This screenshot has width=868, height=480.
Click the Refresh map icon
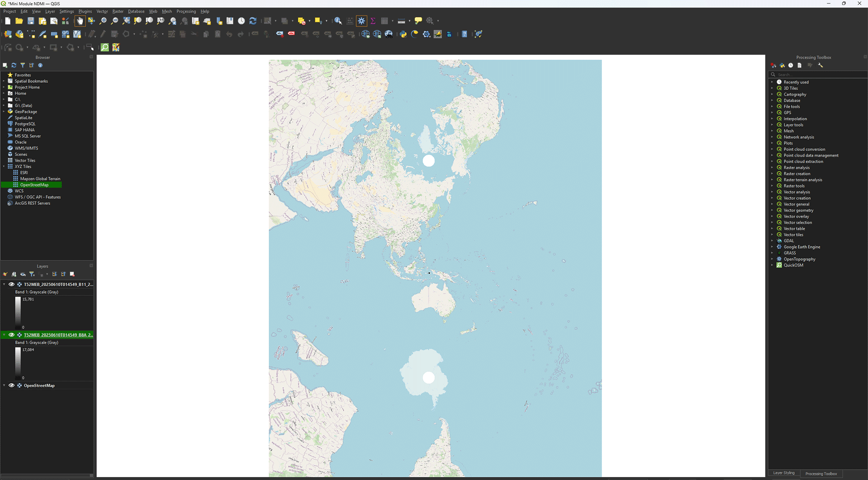pyautogui.click(x=253, y=21)
